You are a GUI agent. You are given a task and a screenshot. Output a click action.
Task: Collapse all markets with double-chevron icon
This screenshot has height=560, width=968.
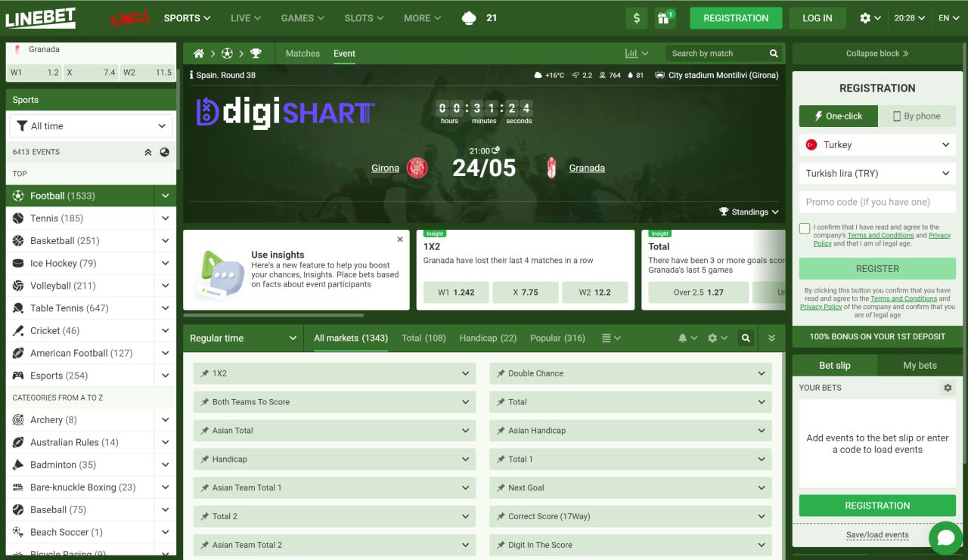coord(771,339)
